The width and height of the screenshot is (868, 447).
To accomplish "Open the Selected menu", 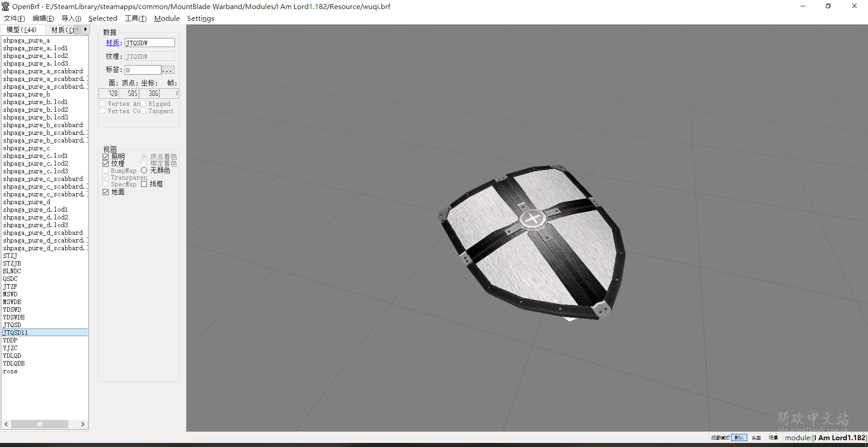I will click(103, 19).
